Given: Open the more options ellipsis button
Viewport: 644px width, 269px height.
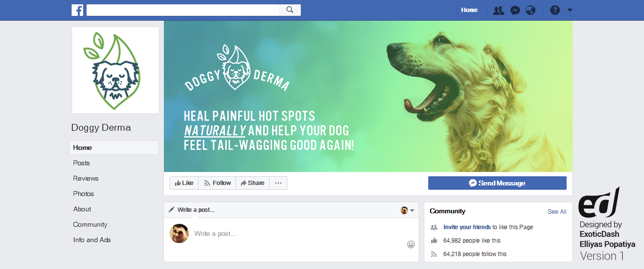Looking at the screenshot, I should pos(278,183).
